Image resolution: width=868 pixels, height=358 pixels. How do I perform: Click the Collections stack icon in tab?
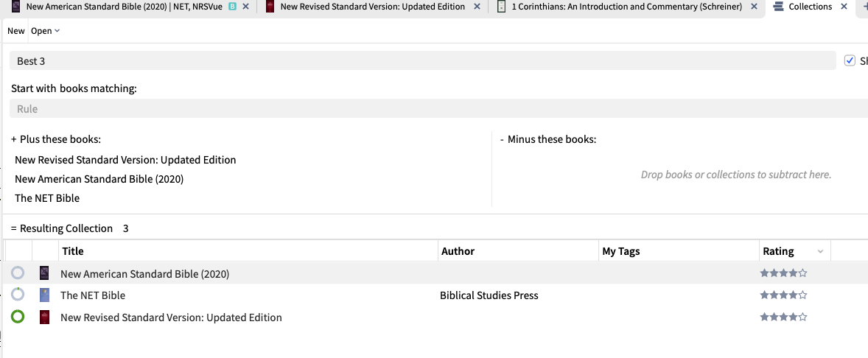(x=778, y=7)
